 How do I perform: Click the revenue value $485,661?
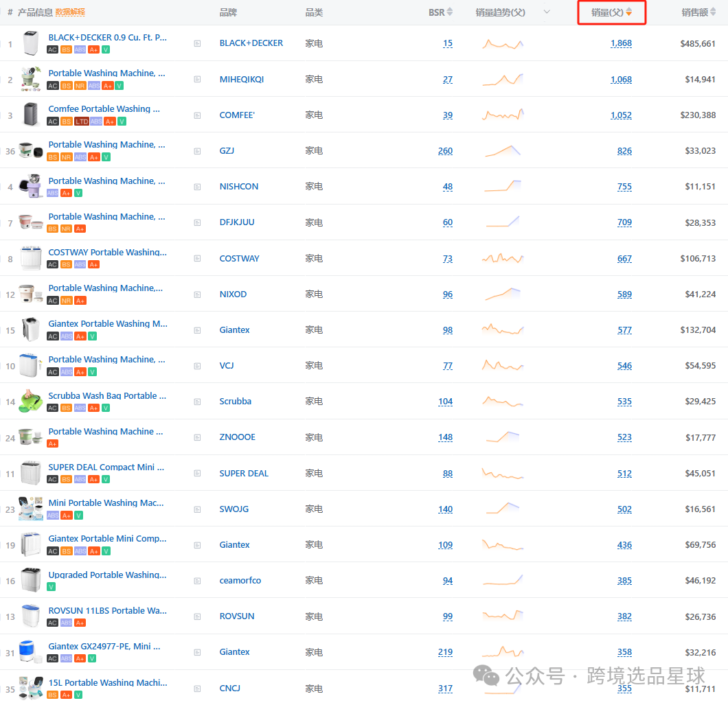698,44
